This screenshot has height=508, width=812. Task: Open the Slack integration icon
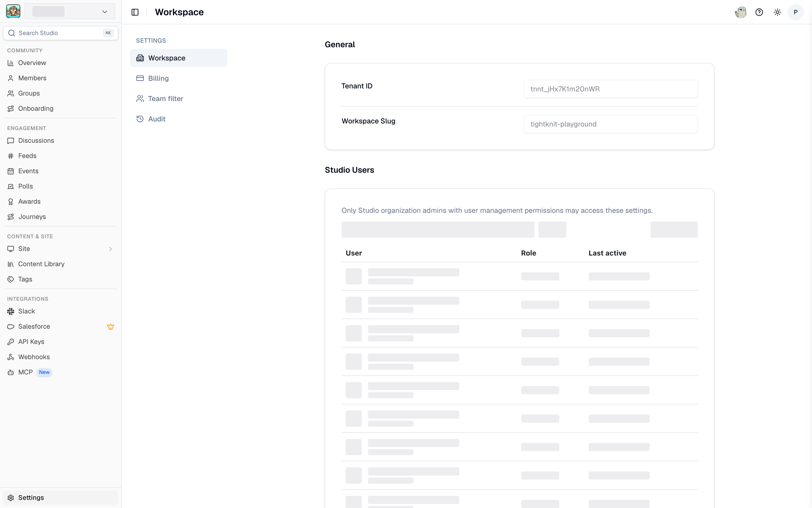[x=11, y=311]
